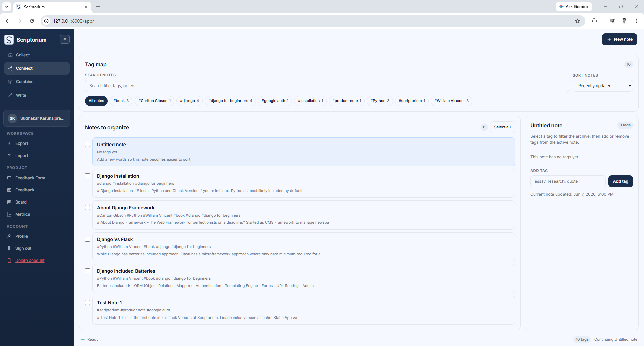Click the Export download icon
The width and height of the screenshot is (644, 346).
[x=9, y=143]
